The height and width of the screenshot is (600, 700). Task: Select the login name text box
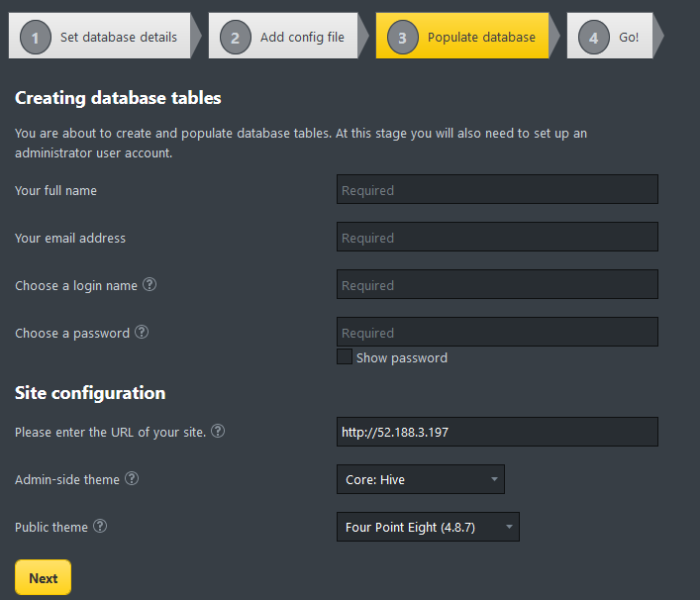(497, 285)
